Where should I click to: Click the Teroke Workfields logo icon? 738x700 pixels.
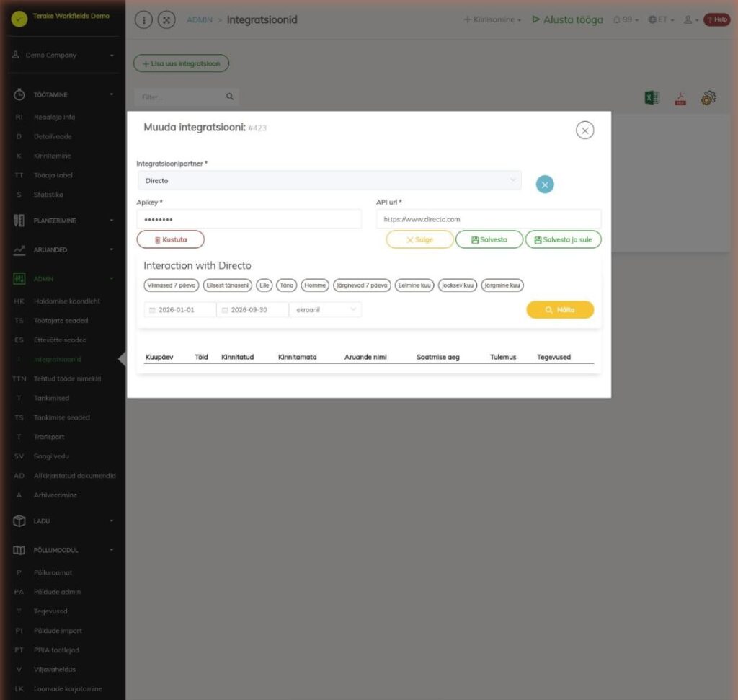(x=19, y=19)
